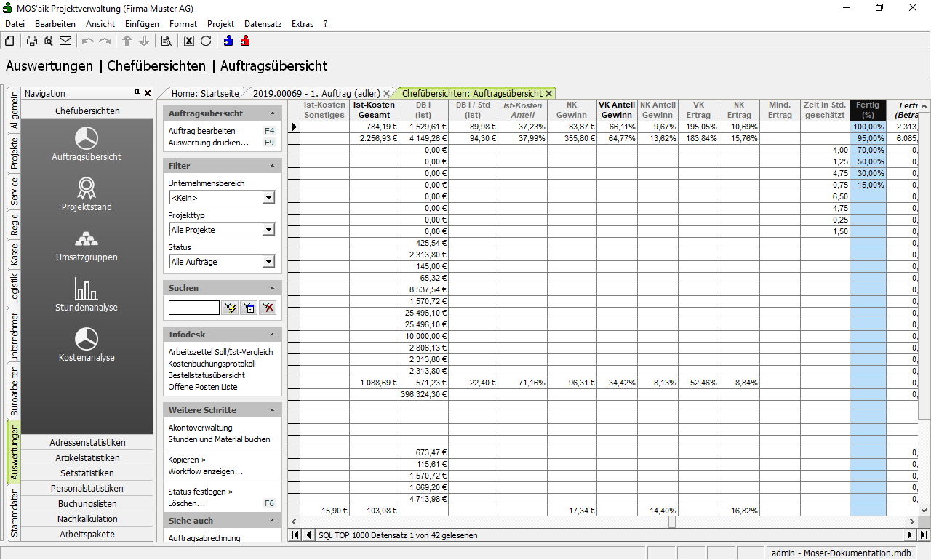Viewport: 931px width, 560px height.
Task: Open Stundenanalyse in the navigation panel
Action: (87, 295)
